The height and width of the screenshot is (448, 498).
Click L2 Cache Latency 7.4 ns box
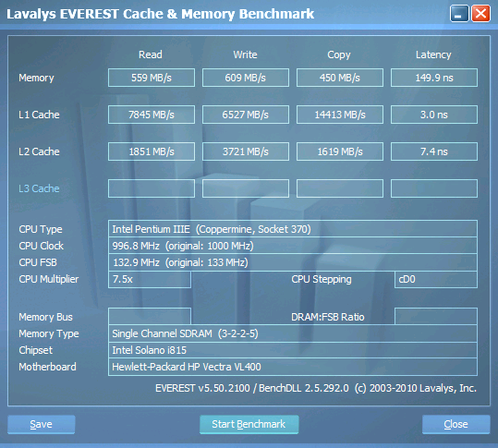pyautogui.click(x=434, y=151)
